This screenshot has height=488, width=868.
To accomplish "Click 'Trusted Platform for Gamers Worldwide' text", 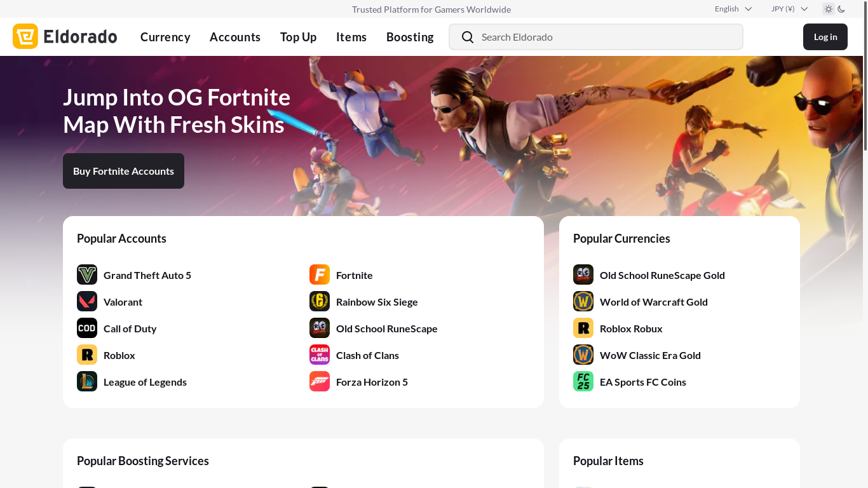I will (x=431, y=9).
